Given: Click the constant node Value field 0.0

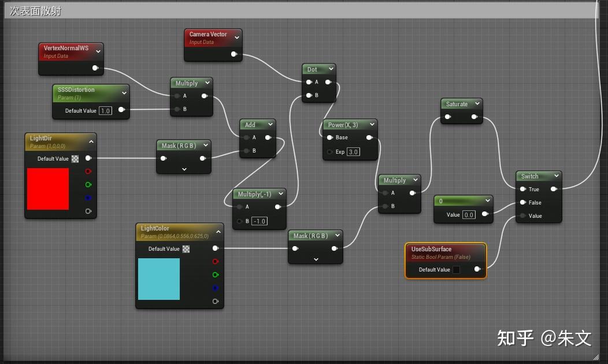Looking at the screenshot, I should (469, 214).
